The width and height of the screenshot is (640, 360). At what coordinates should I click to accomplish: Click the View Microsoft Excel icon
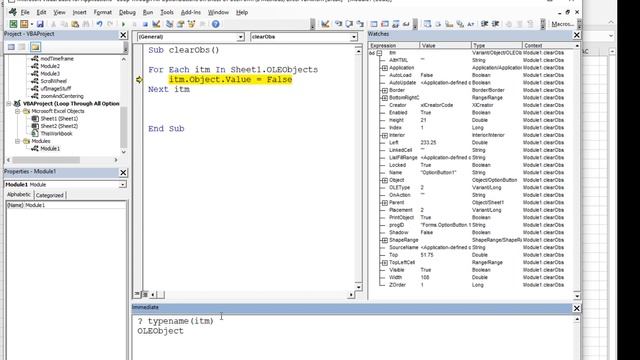click(13, 24)
